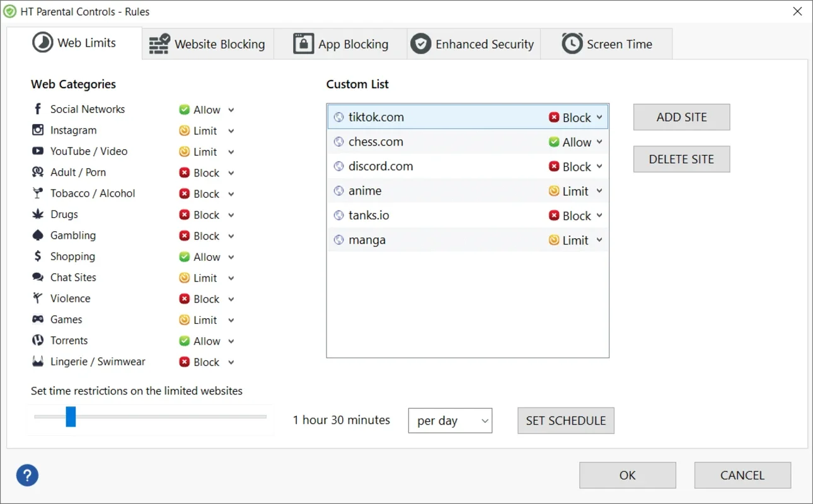Click the DELETE SITE button
813x504 pixels.
point(681,159)
